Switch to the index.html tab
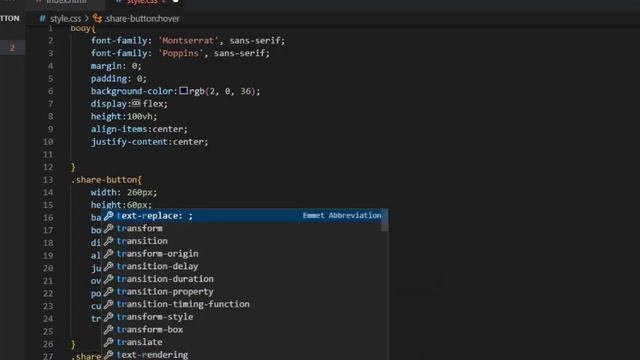 [65, 2]
